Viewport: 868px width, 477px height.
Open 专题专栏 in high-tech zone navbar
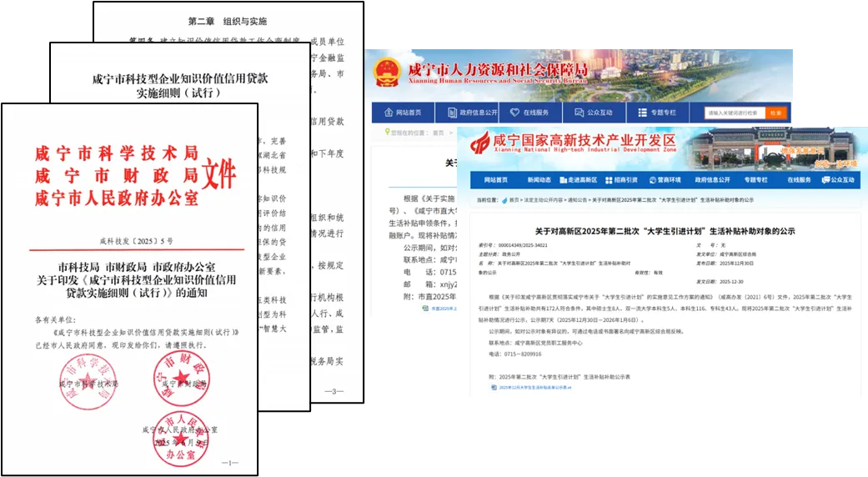click(755, 180)
